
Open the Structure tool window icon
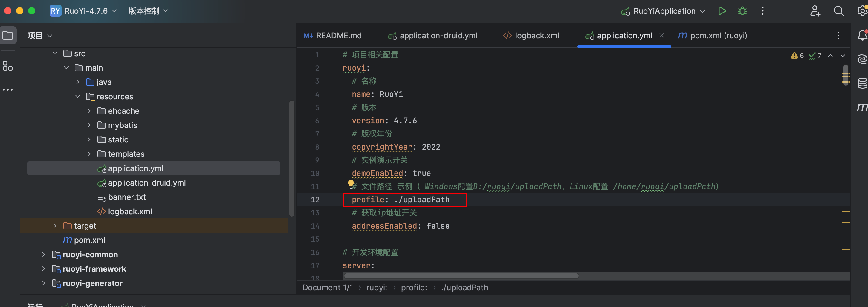pos(8,66)
